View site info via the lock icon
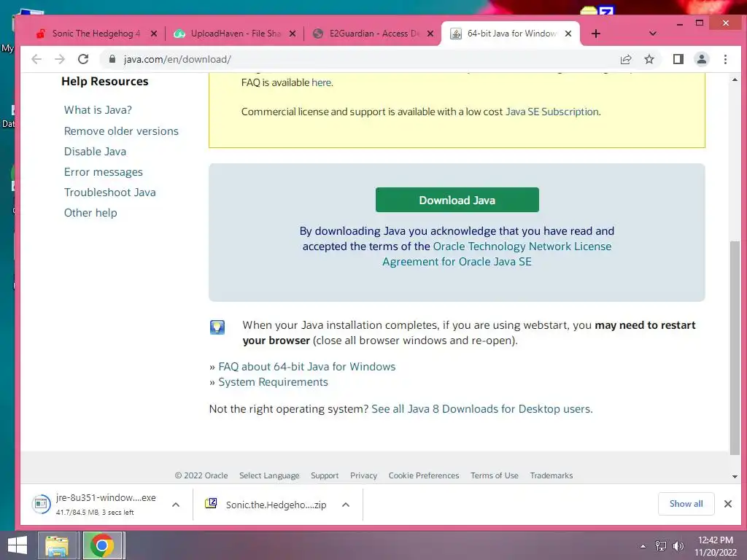 click(x=112, y=59)
